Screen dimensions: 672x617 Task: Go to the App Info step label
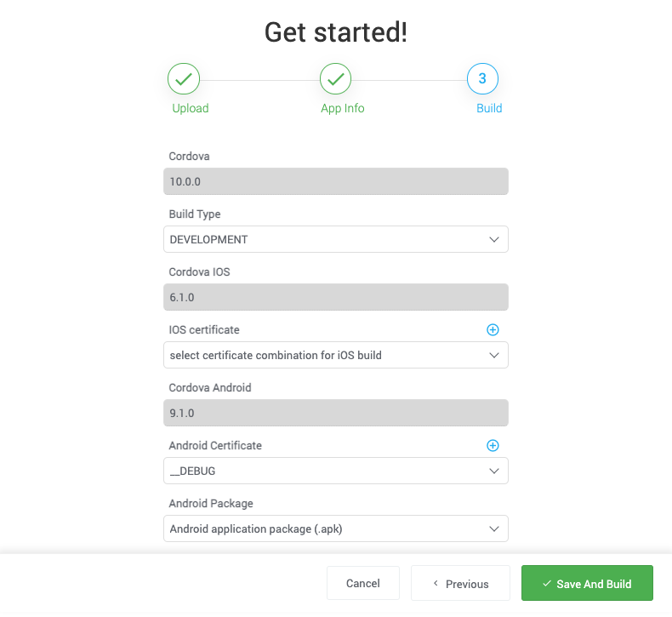[343, 108]
